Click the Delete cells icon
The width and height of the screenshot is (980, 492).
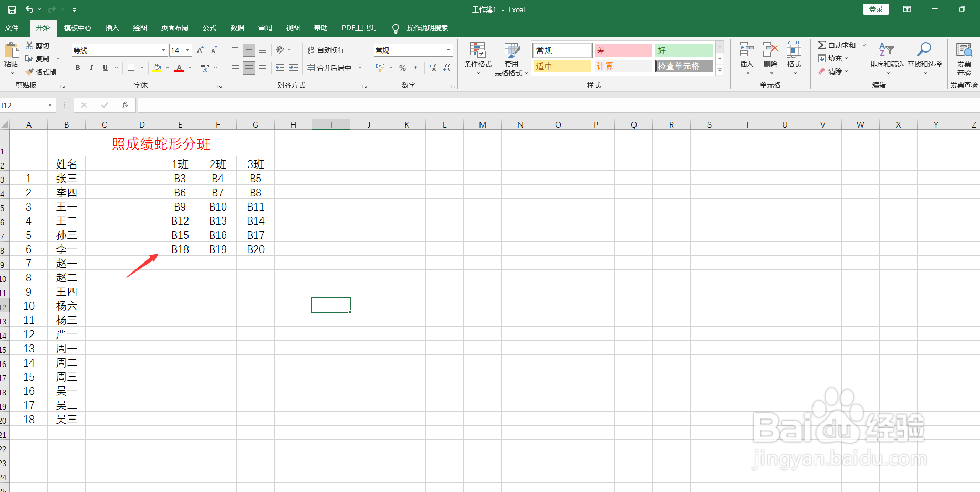pos(770,50)
